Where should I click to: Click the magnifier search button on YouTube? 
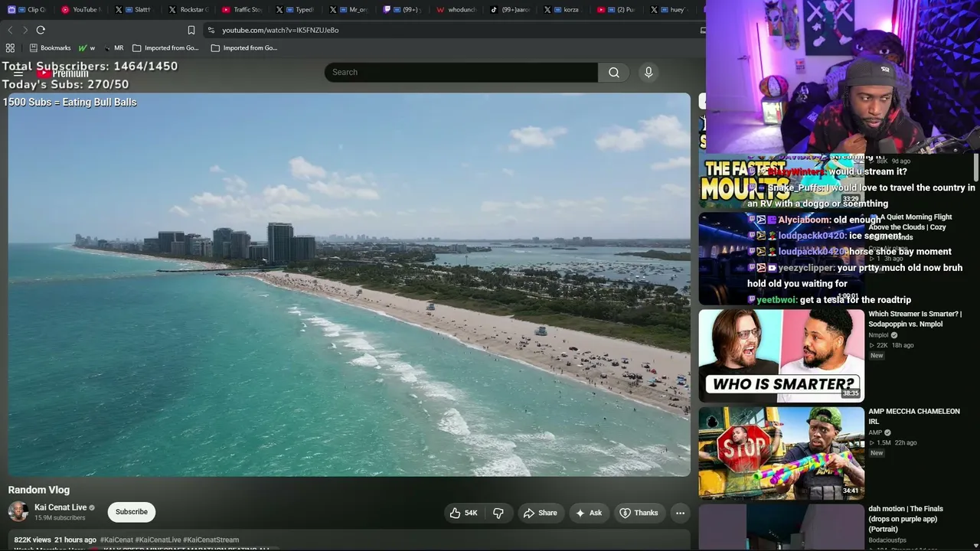pos(614,72)
